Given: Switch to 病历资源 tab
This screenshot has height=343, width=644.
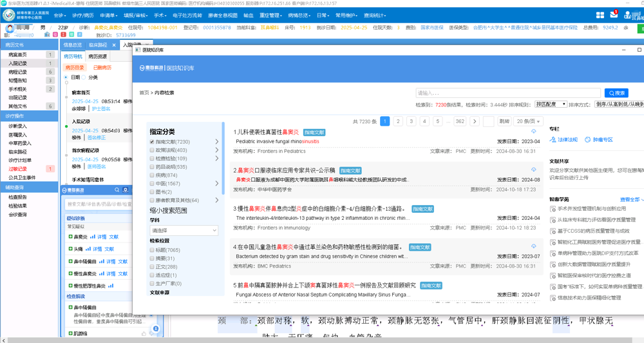Looking at the screenshot, I should (97, 56).
